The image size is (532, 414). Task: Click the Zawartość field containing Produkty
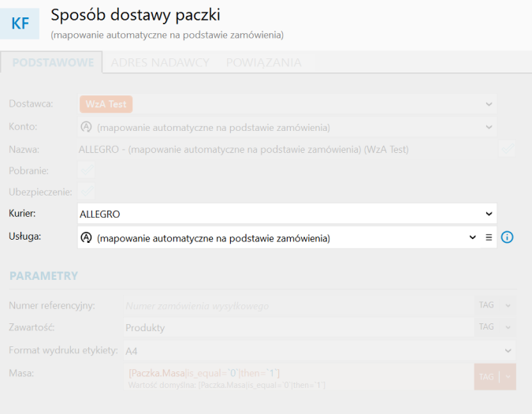[299, 327]
